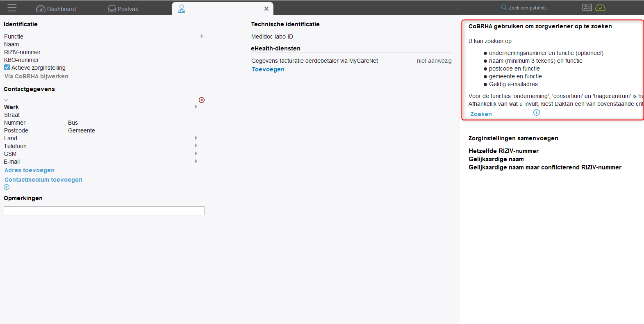Image resolution: width=644 pixels, height=324 pixels.
Task: Click Via CoBRHA bijwerken link
Action: click(36, 76)
